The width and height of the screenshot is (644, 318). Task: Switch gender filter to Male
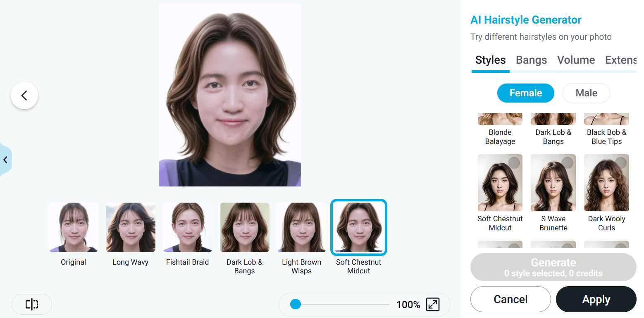point(586,93)
